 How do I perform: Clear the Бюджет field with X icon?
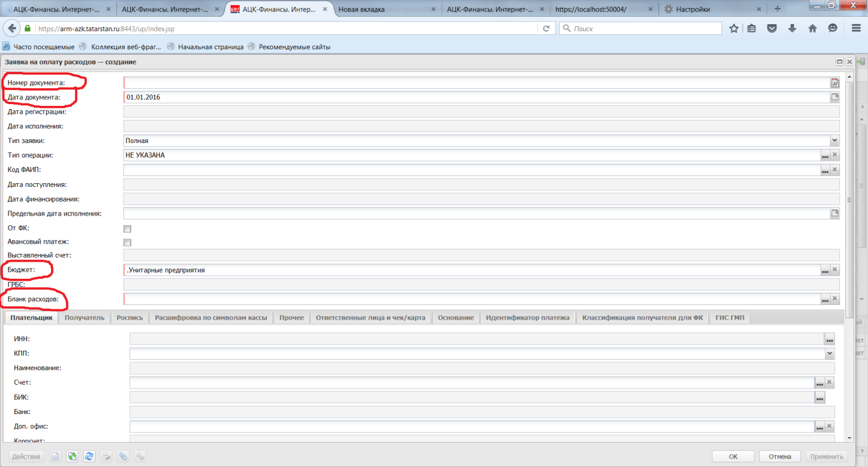pyautogui.click(x=835, y=270)
